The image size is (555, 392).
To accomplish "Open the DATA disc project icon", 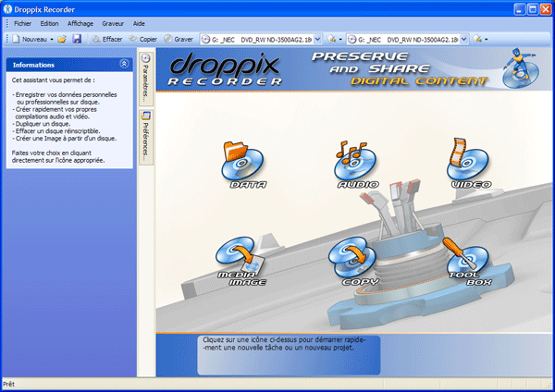I will pos(243,165).
